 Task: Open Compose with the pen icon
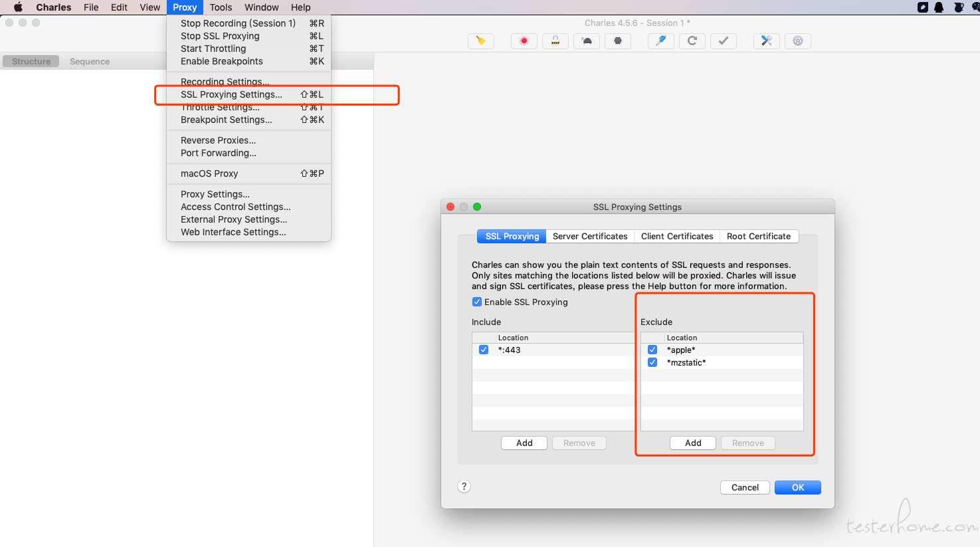click(x=661, y=41)
